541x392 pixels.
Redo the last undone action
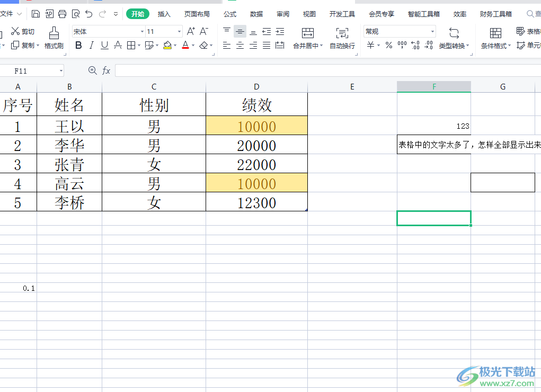point(102,14)
